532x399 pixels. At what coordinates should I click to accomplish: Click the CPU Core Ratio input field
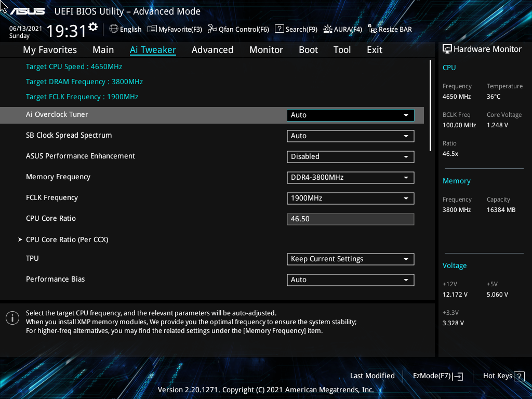point(351,219)
